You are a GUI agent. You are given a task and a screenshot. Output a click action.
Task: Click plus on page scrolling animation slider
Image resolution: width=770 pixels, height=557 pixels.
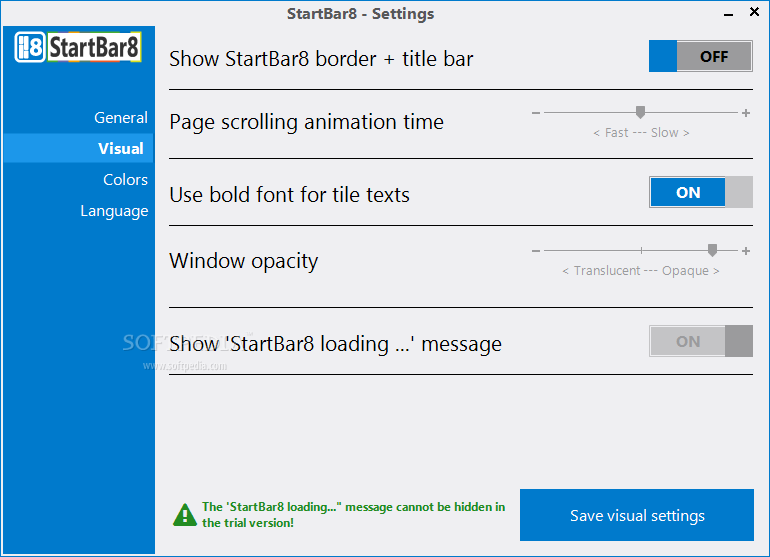click(746, 113)
